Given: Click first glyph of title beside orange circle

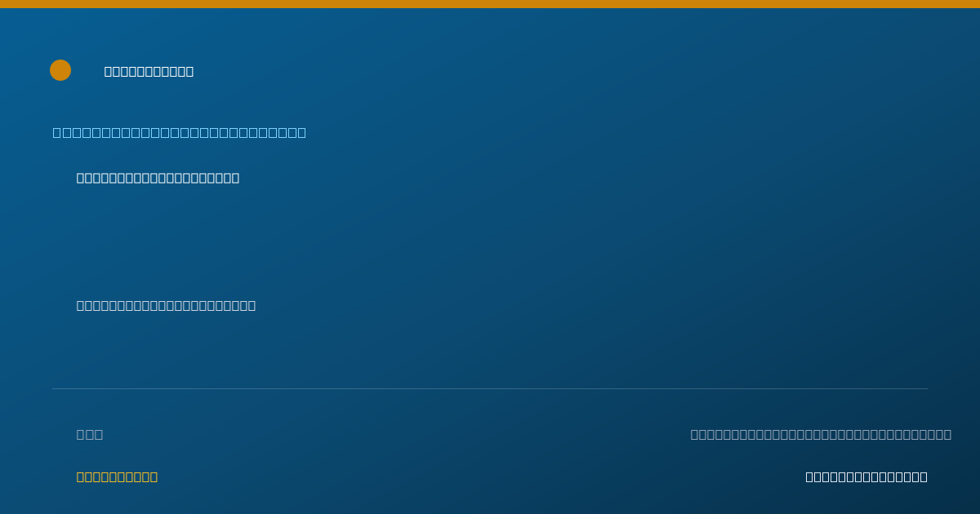Looking at the screenshot, I should (109, 72).
